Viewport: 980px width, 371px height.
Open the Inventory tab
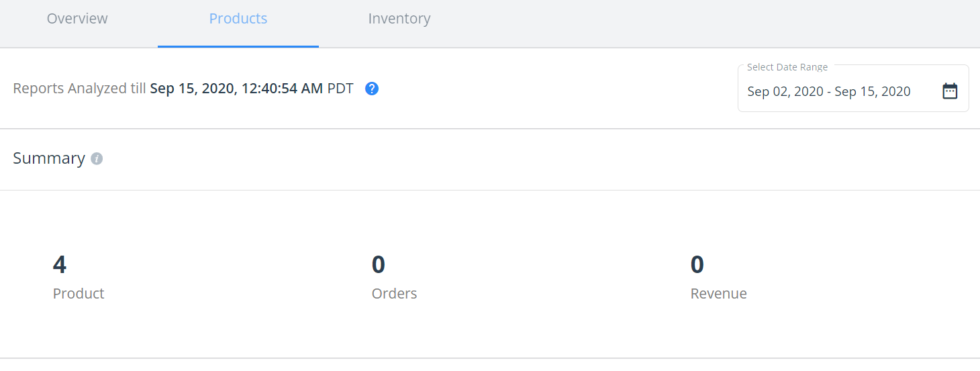coord(399,19)
